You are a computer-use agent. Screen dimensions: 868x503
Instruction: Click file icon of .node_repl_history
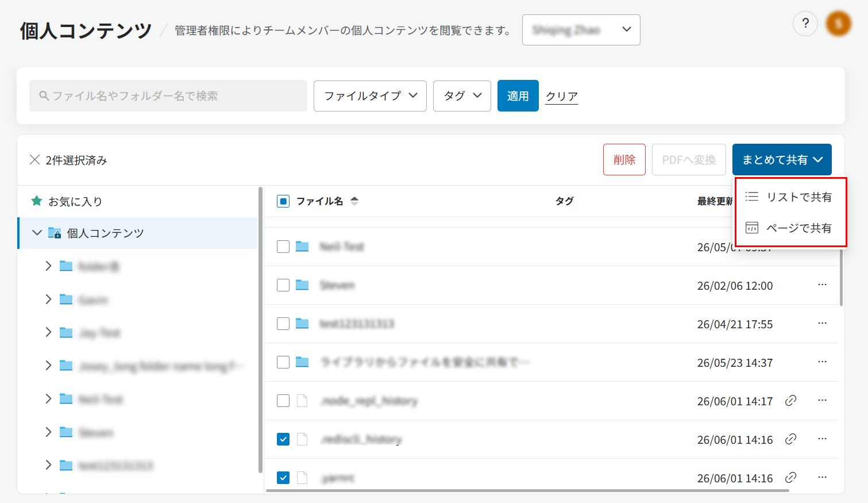click(302, 401)
